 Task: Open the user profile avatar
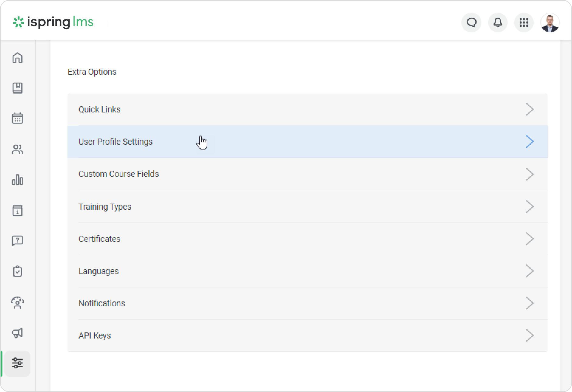click(x=550, y=22)
